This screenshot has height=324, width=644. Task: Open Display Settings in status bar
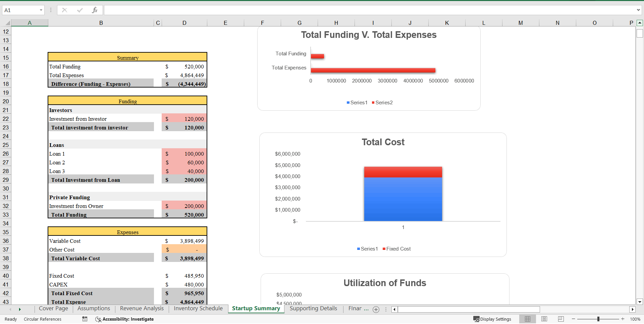click(492, 319)
